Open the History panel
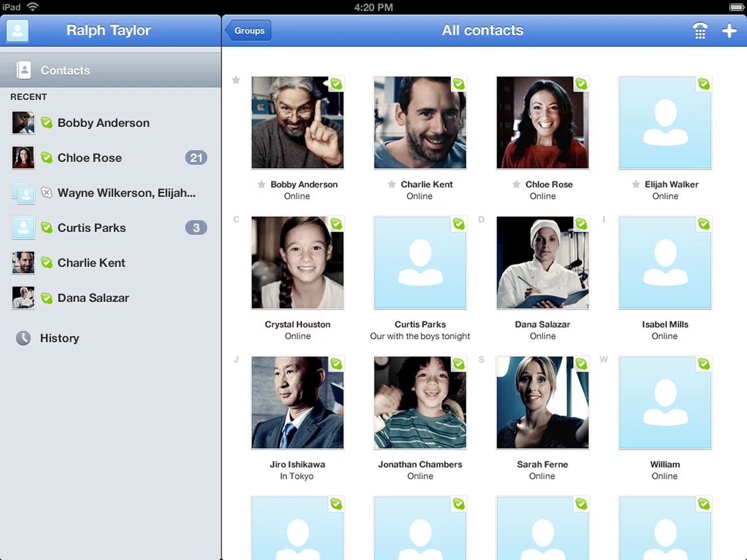 [59, 338]
